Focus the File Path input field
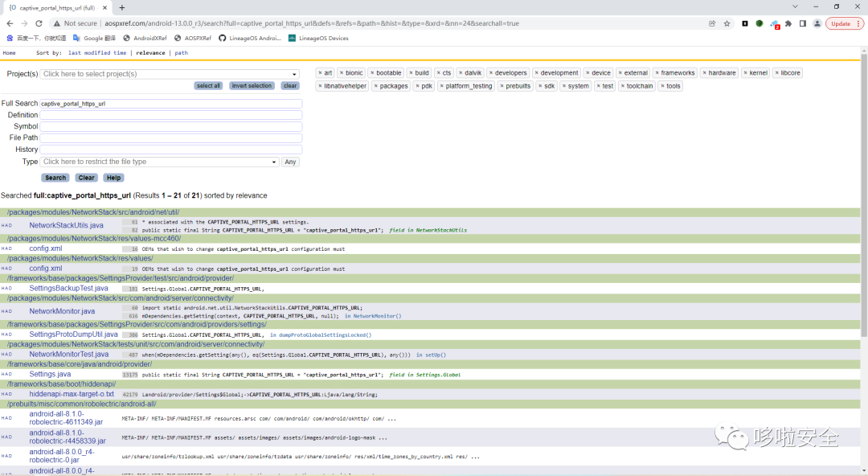Viewport: 868px width, 476px height. [171, 138]
